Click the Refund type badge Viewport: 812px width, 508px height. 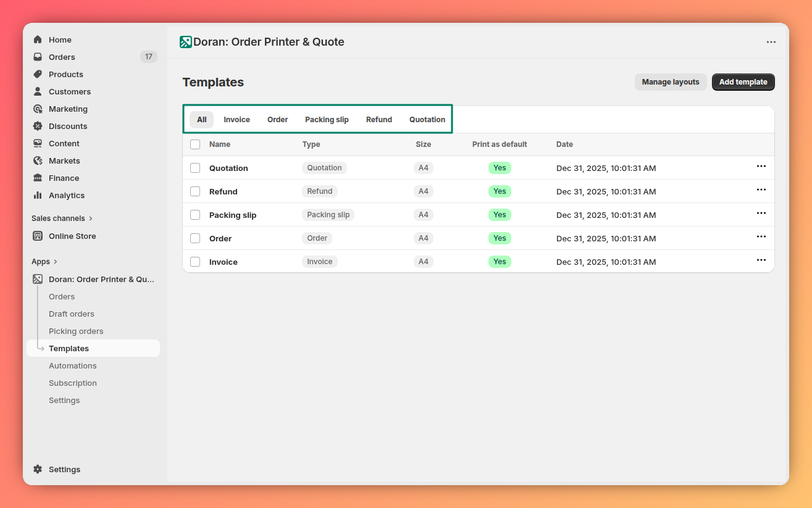tap(320, 191)
